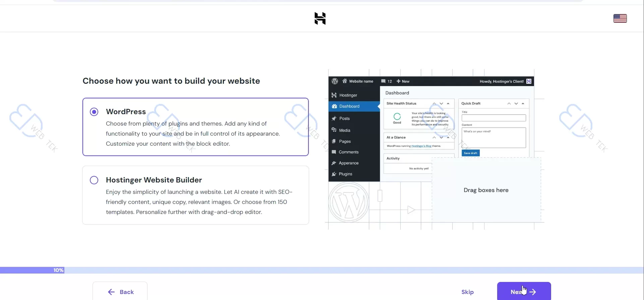Click the Hostinger Website Builder heading text
The height and width of the screenshot is (300, 644).
coord(154,180)
